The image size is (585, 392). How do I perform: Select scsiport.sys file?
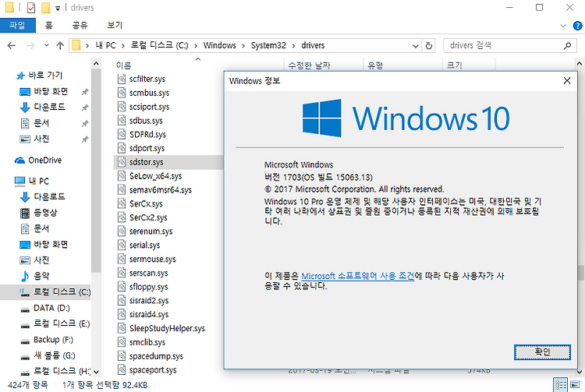(149, 107)
